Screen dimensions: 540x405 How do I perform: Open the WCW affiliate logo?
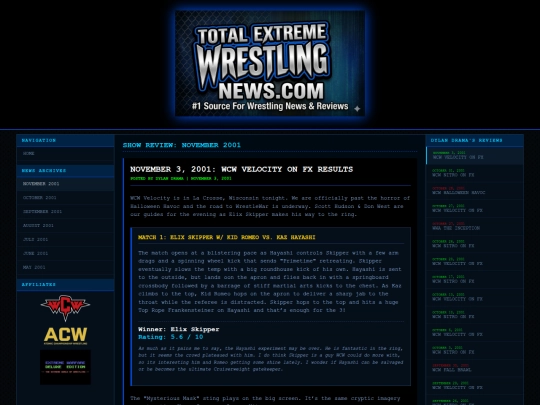point(65,308)
